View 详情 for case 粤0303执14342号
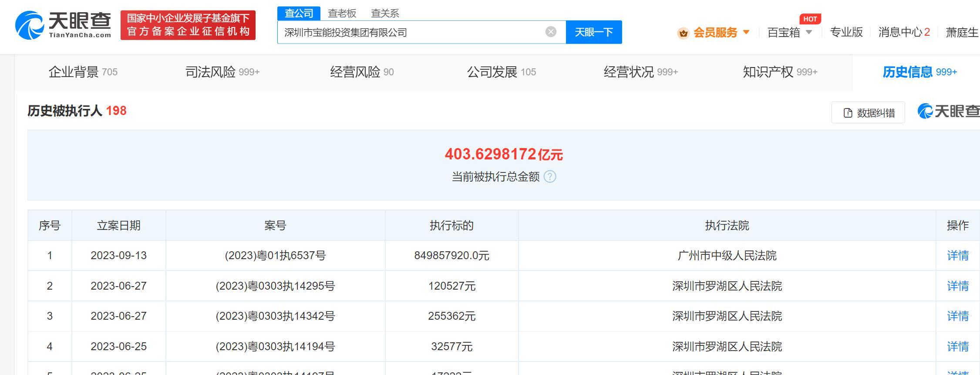980x375 pixels. pos(957,316)
